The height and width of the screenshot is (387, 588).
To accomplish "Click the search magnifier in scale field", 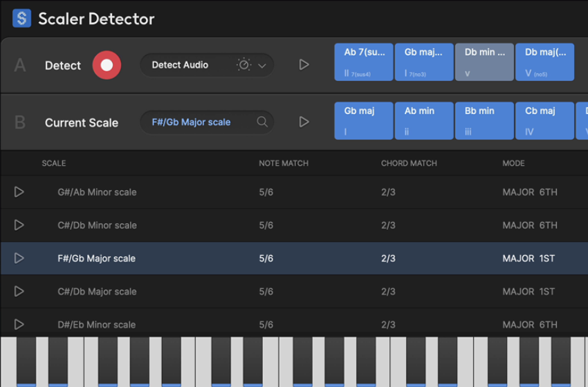I will click(262, 122).
